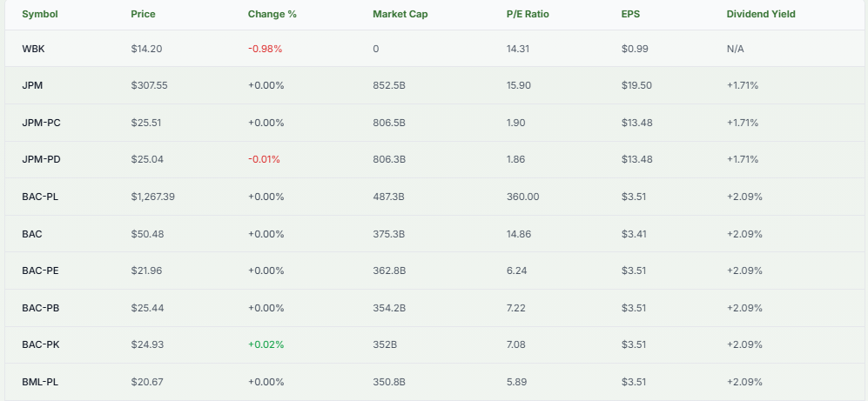The image size is (868, 401).
Task: Click the green +0.02% change value
Action: [x=266, y=344]
